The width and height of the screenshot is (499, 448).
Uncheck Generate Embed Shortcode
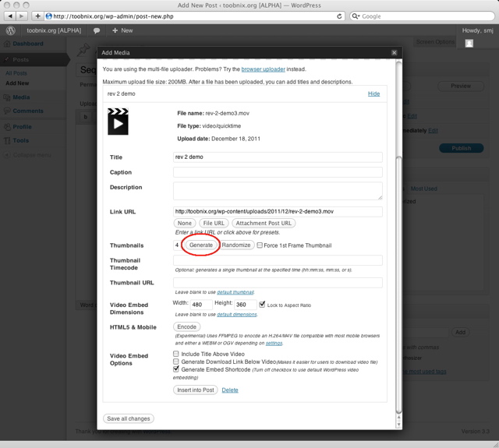(x=176, y=369)
